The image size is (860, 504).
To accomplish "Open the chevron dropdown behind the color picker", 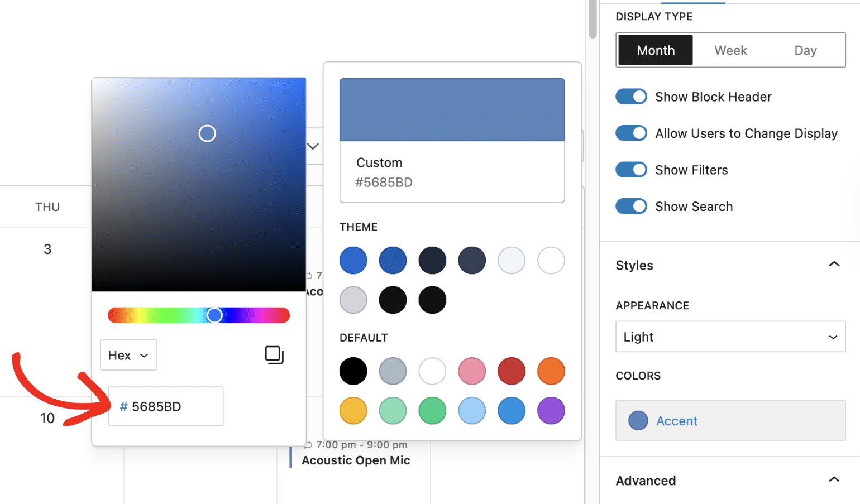I will (313, 146).
